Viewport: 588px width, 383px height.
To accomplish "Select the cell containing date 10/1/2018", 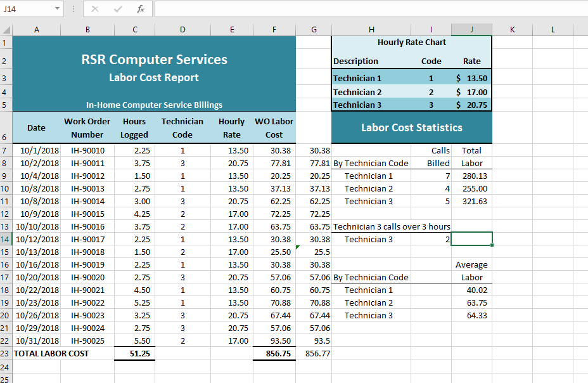I will click(x=36, y=150).
